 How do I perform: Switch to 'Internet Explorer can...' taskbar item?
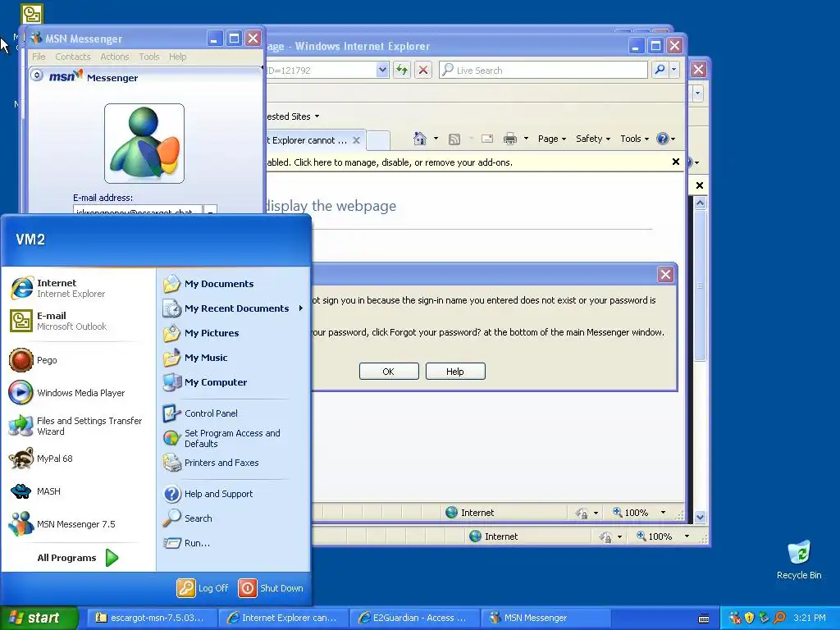(x=283, y=618)
